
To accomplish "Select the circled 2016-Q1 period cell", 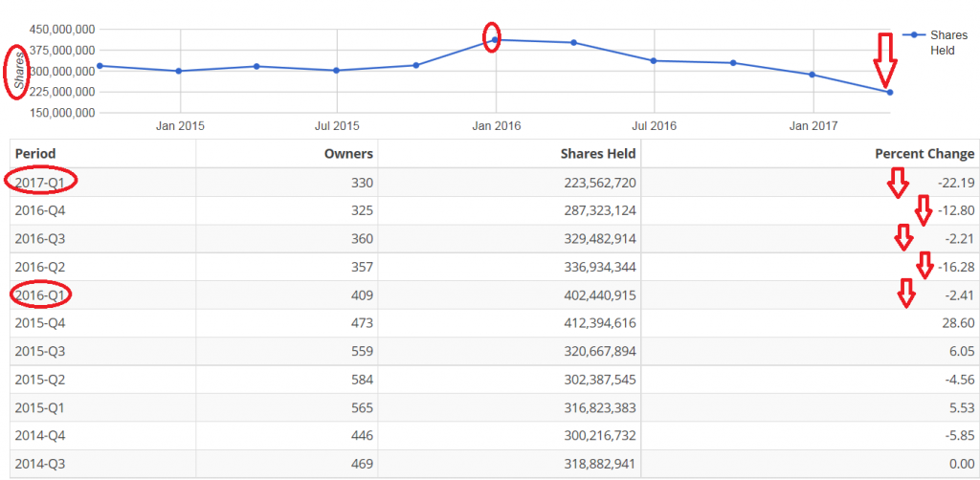I will coord(40,295).
